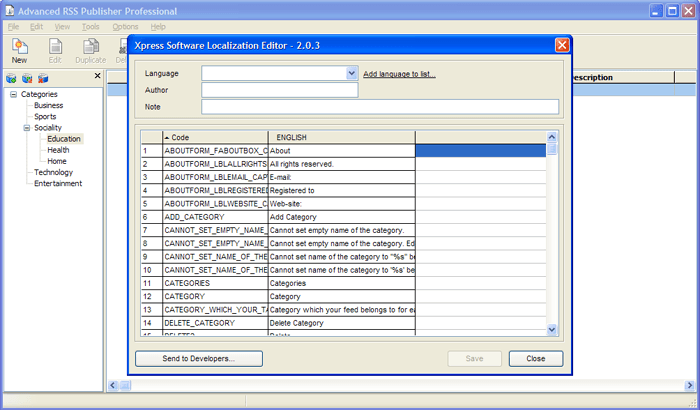Click the 'Delete Category' English cell

342,323
